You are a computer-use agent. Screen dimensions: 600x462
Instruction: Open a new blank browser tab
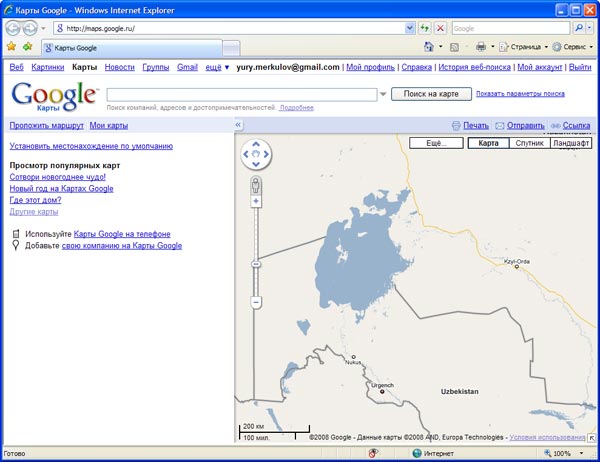[231, 49]
